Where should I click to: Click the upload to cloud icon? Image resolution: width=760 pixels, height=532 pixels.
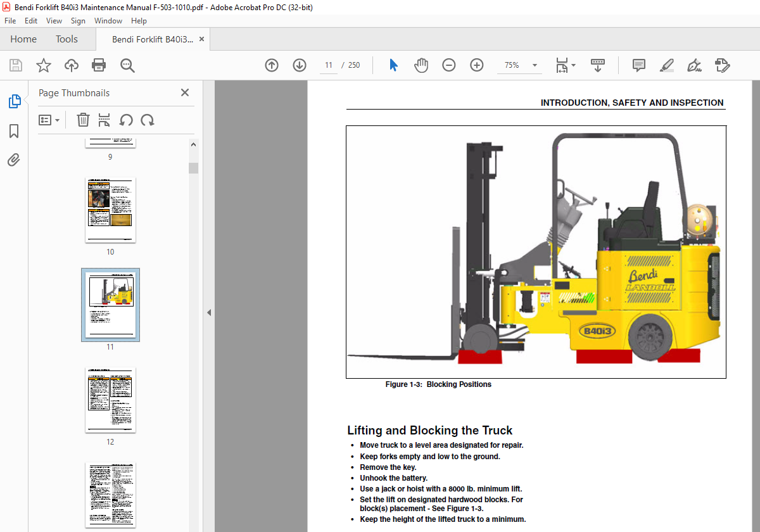click(72, 65)
